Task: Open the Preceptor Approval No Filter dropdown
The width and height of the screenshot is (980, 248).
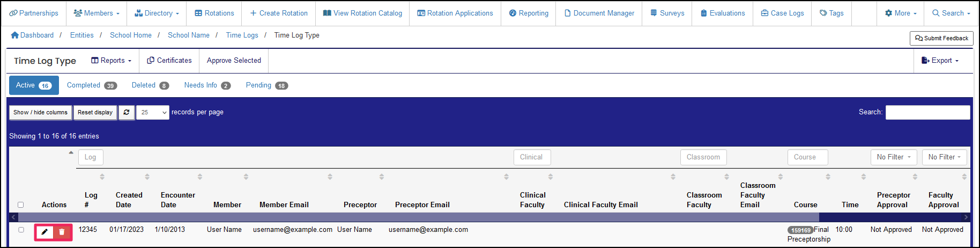Action: 894,157
